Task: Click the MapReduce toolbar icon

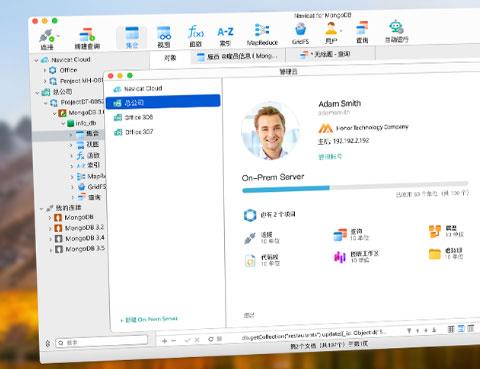Action: tap(262, 30)
